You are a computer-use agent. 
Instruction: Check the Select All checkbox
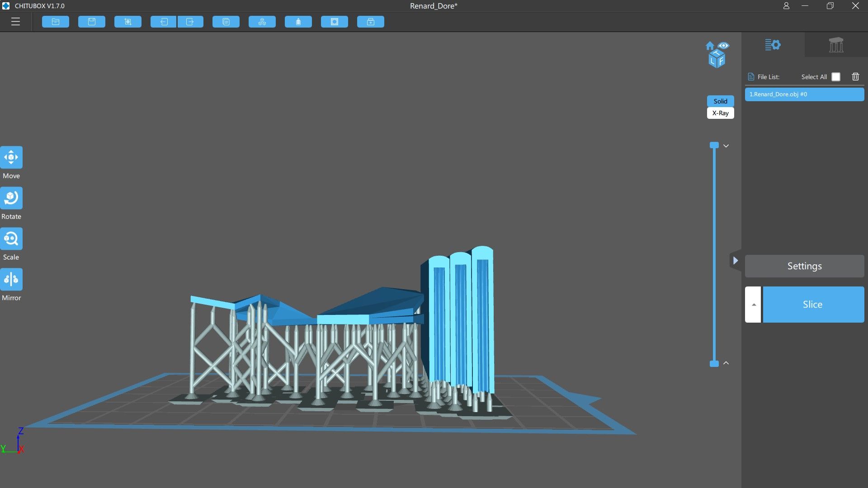pos(836,77)
